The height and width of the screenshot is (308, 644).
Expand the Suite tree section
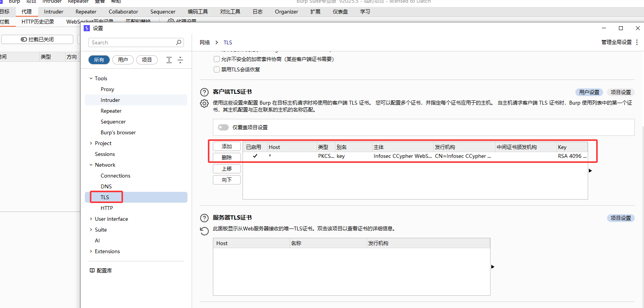pos(91,230)
